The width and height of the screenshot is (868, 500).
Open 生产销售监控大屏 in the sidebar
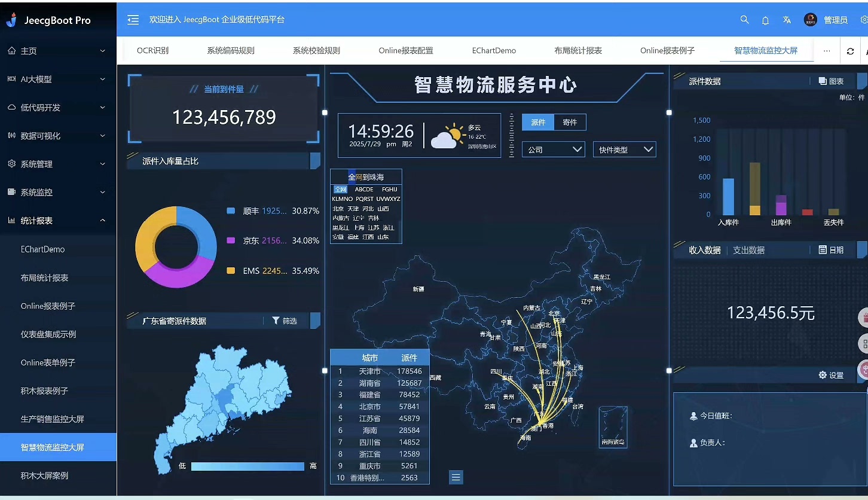coord(53,419)
